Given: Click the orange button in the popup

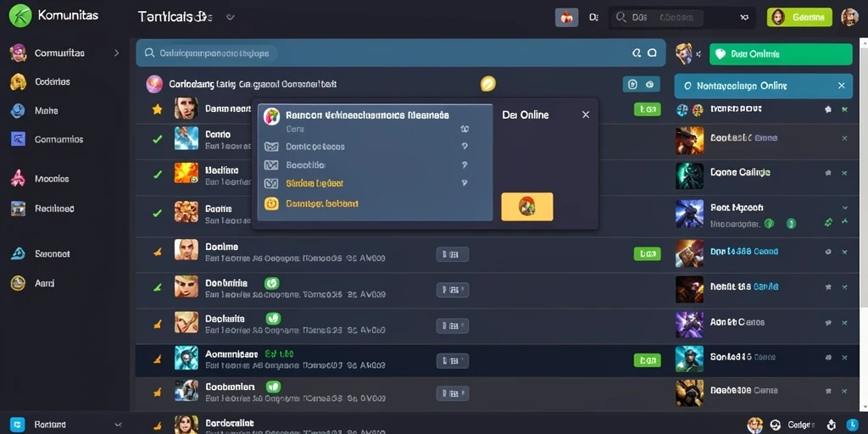Looking at the screenshot, I should point(527,207).
